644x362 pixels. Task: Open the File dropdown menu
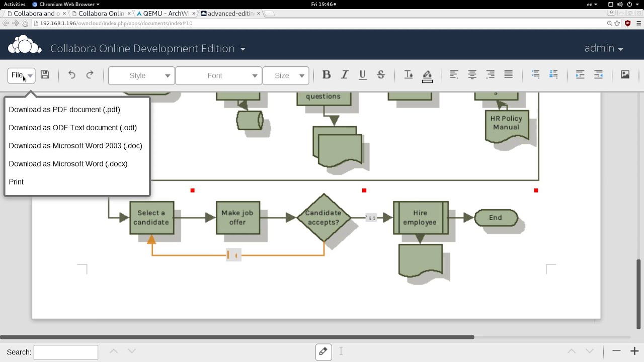[x=22, y=75]
